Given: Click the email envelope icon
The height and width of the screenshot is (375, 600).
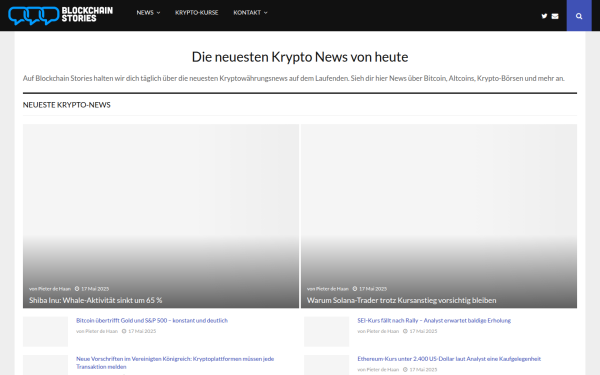Looking at the screenshot, I should click(x=555, y=16).
